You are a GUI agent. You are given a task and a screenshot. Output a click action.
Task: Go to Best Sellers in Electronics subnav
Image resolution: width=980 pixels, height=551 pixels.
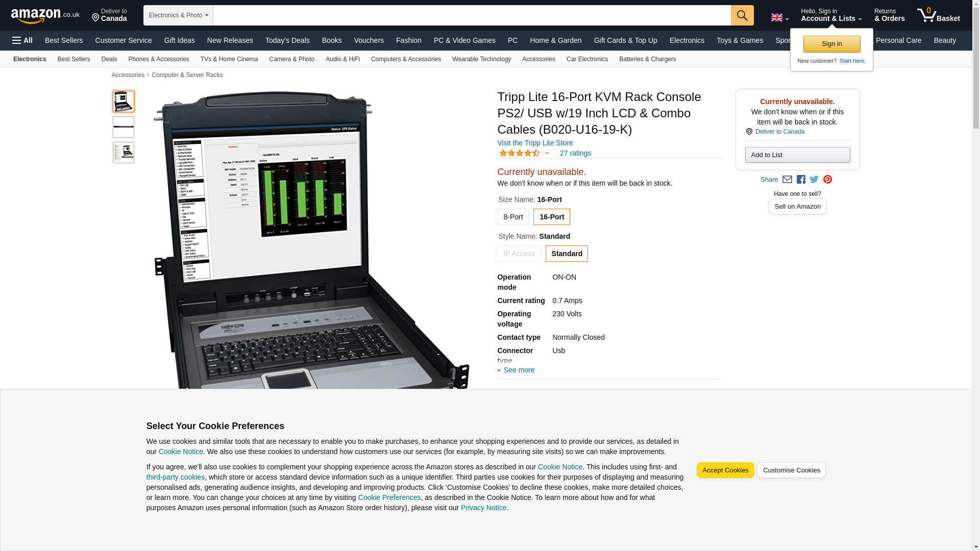(x=74, y=59)
